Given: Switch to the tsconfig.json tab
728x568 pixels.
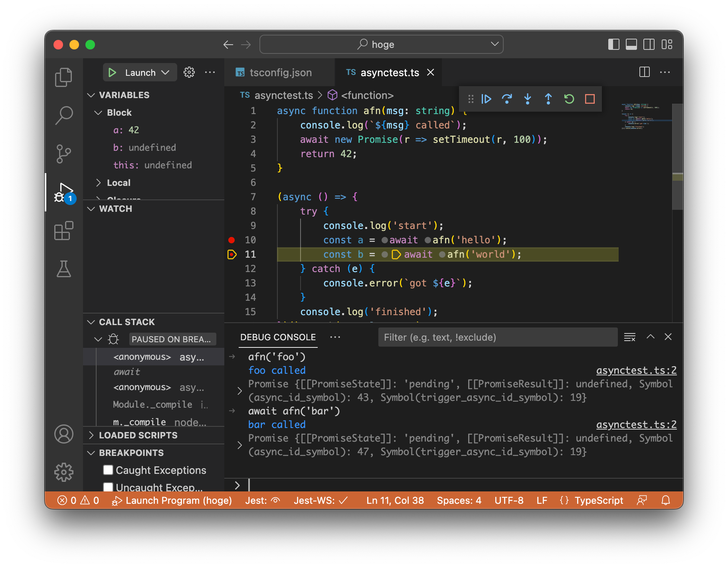Looking at the screenshot, I should coord(280,73).
